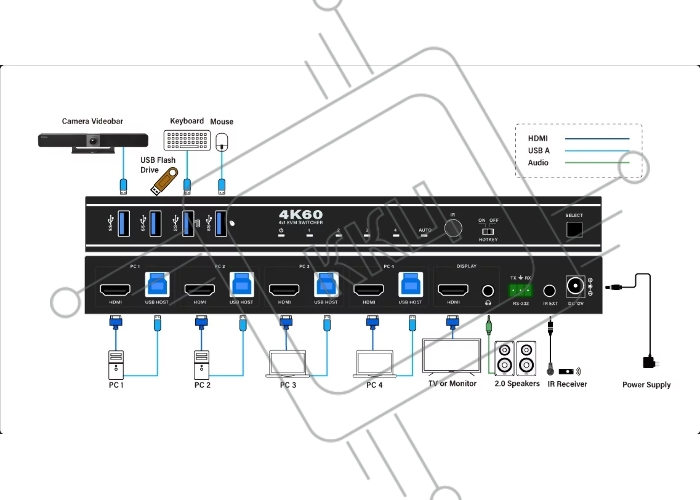
Task: Click the keyboard device icon
Action: [187, 140]
